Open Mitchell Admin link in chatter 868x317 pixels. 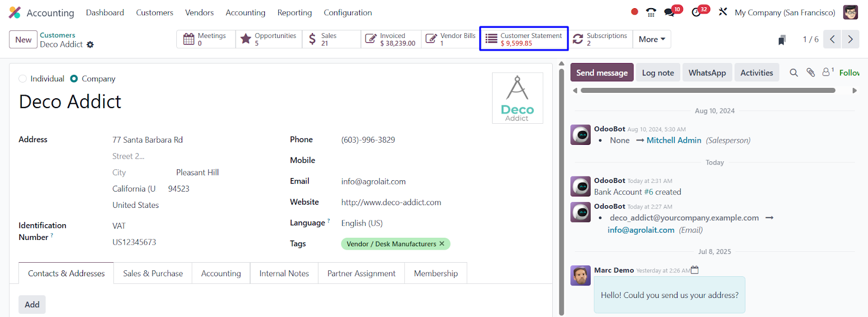[674, 140]
